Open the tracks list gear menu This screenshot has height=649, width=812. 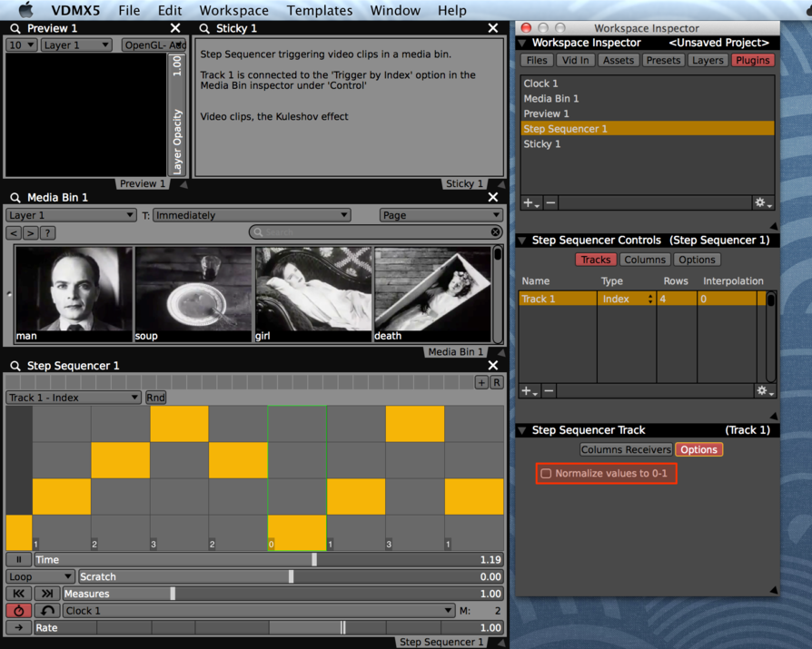(x=765, y=391)
